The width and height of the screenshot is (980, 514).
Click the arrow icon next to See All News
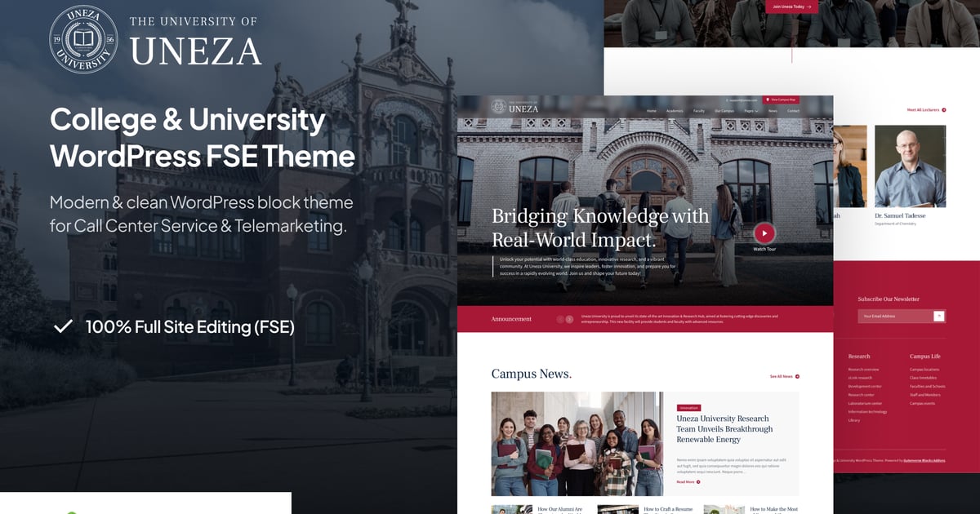[797, 376]
